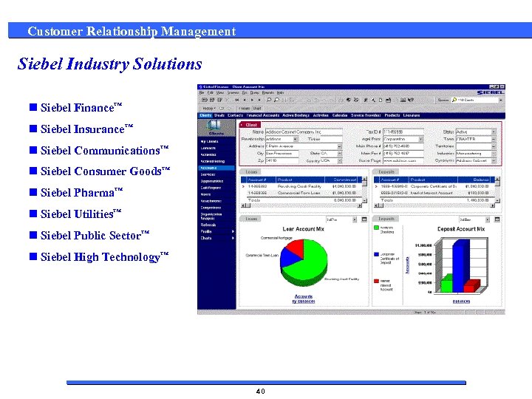Open the chart type dropdown above Deposit chart
This screenshot has width=532, height=399.
coord(487,219)
